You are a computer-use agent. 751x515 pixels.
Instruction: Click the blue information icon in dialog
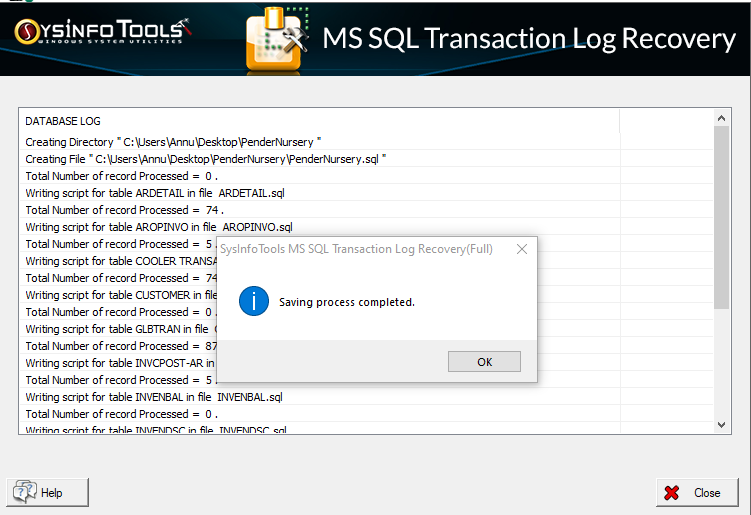pyautogui.click(x=254, y=301)
